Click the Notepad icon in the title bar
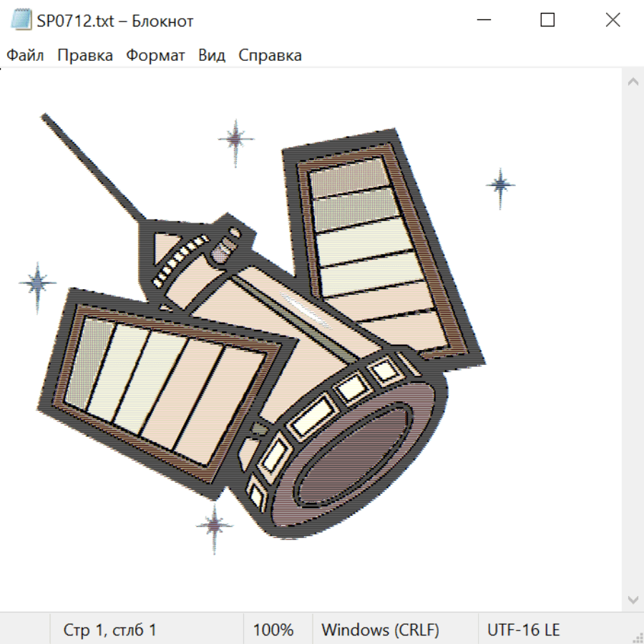The width and height of the screenshot is (644, 644). tap(21, 20)
